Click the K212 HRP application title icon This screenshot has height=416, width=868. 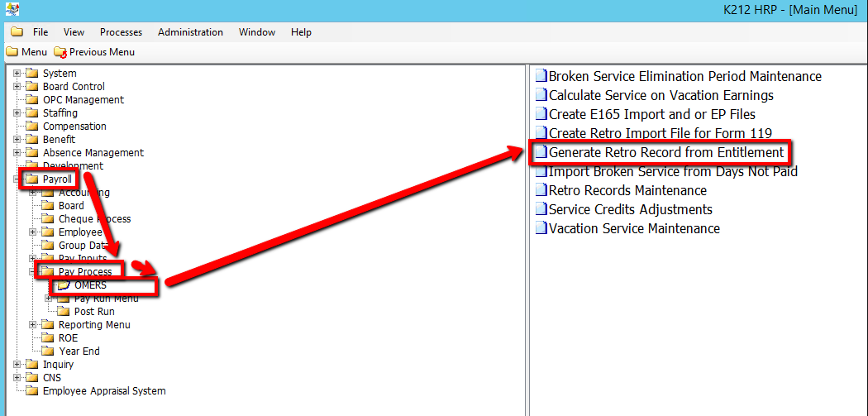11,9
